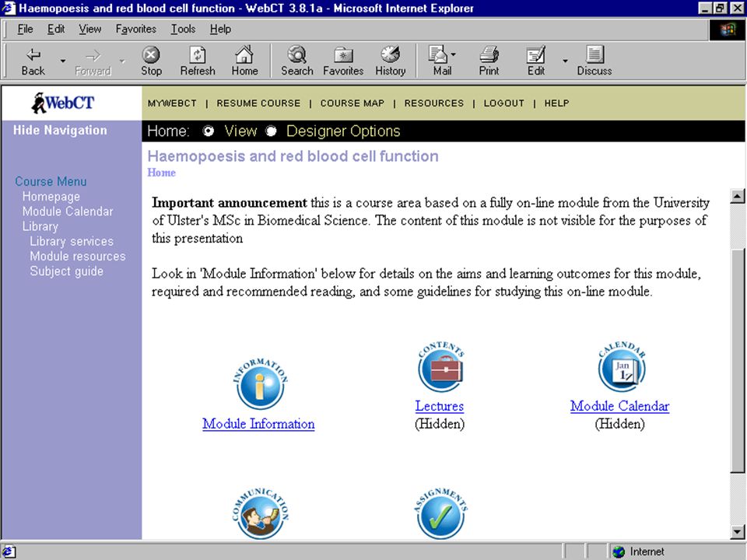Viewport: 747px width, 560px height.
Task: Click the Course Menu heading
Action: [51, 181]
